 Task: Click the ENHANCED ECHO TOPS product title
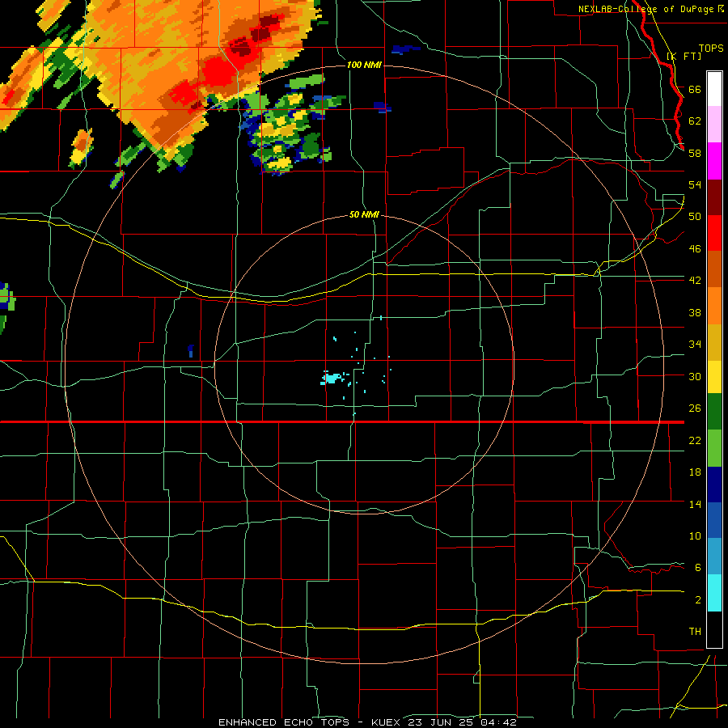(x=284, y=722)
